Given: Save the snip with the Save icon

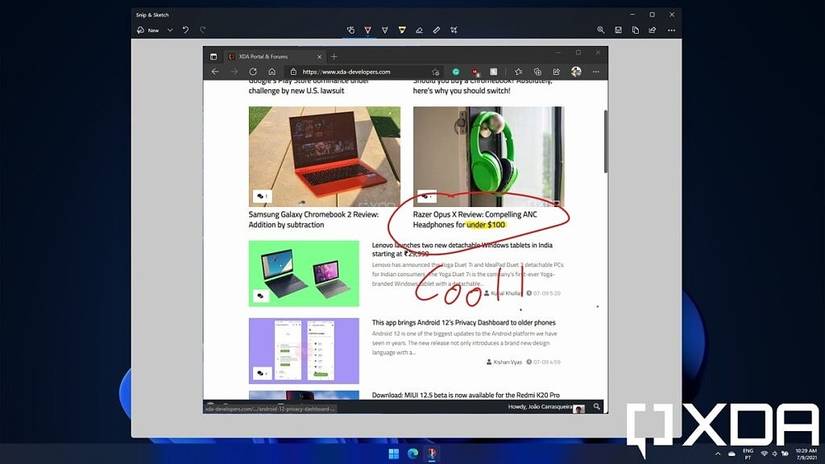Looking at the screenshot, I should (x=618, y=30).
